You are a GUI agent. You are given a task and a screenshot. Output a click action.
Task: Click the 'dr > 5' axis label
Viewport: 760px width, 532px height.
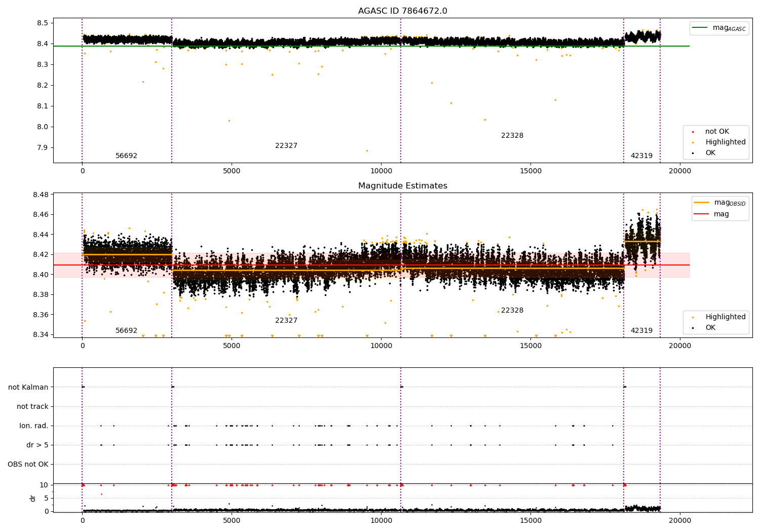point(37,445)
